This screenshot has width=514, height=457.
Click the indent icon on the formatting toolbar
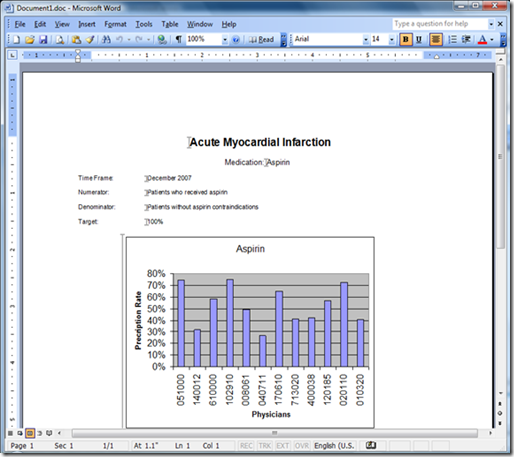(x=466, y=40)
